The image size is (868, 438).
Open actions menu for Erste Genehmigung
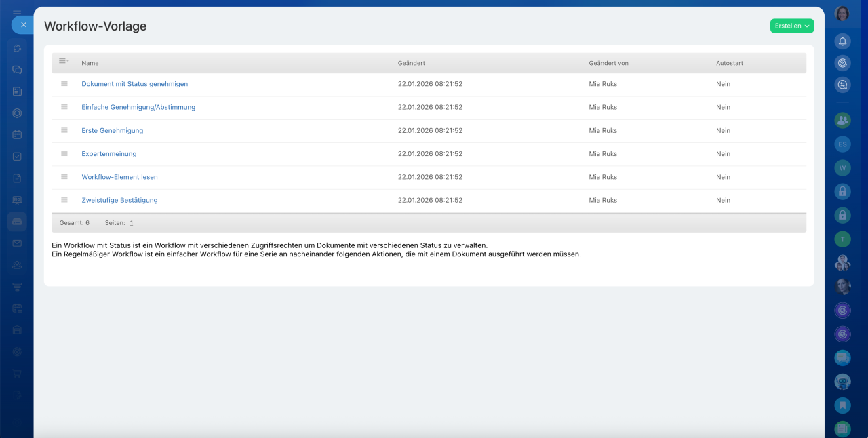point(64,130)
